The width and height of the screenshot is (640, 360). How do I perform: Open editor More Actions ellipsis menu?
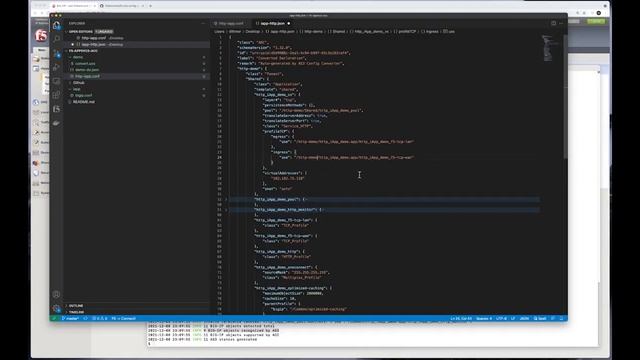coord(561,23)
